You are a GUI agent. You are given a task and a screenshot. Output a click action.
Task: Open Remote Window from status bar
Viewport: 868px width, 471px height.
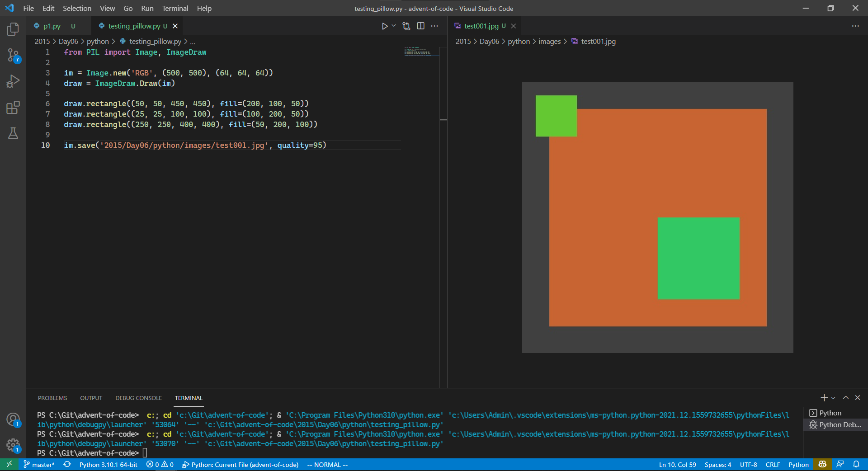tap(9, 465)
